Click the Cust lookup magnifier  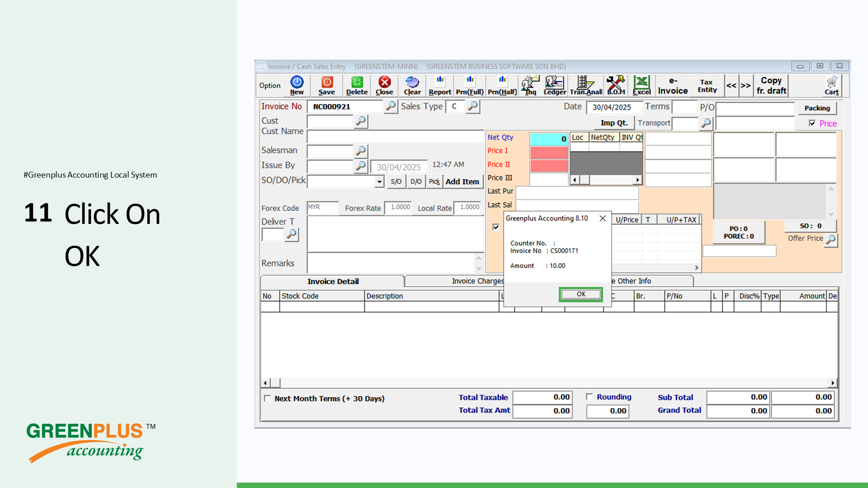point(361,121)
